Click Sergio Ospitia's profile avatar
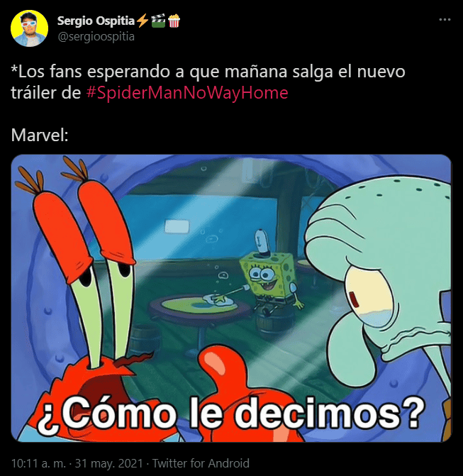The width and height of the screenshot is (463, 476). [30, 28]
